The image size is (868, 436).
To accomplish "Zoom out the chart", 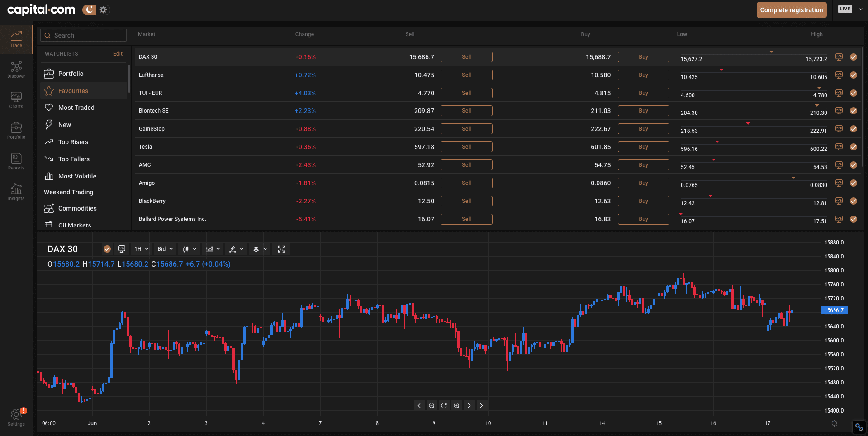I will 432,405.
